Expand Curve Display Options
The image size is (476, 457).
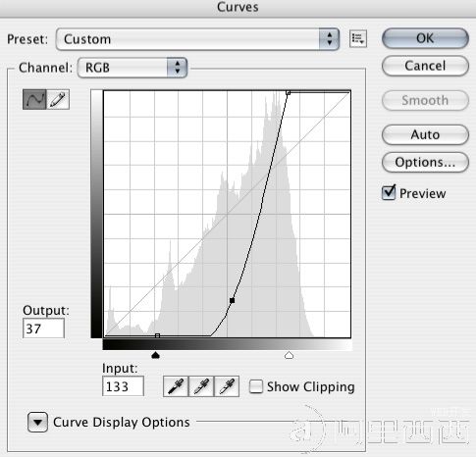coord(37,422)
